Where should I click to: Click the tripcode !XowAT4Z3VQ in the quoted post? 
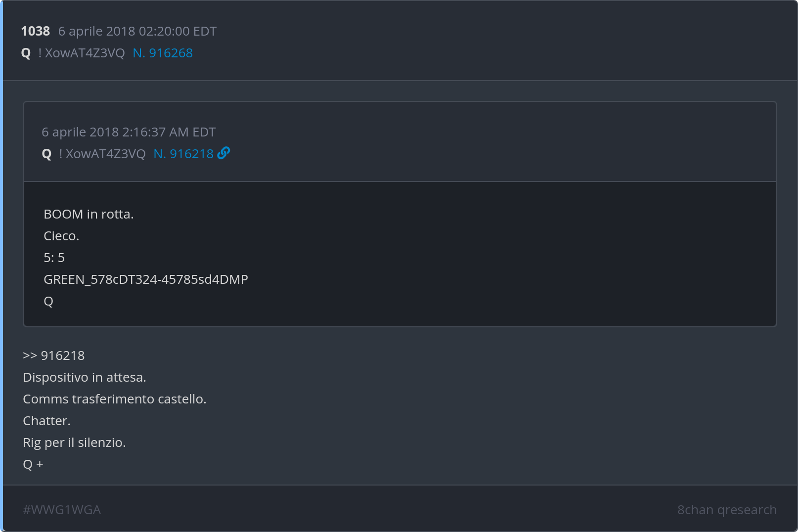pyautogui.click(x=102, y=154)
